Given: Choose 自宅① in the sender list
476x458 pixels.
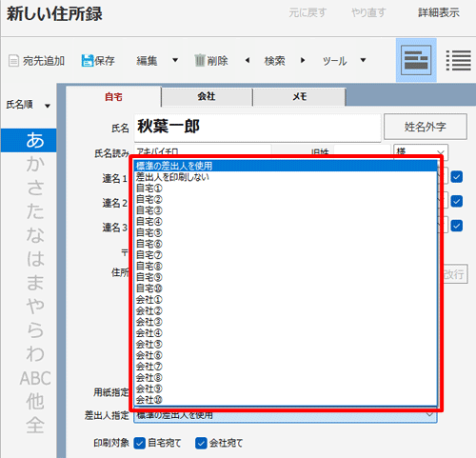Looking at the screenshot, I should pos(286,188).
